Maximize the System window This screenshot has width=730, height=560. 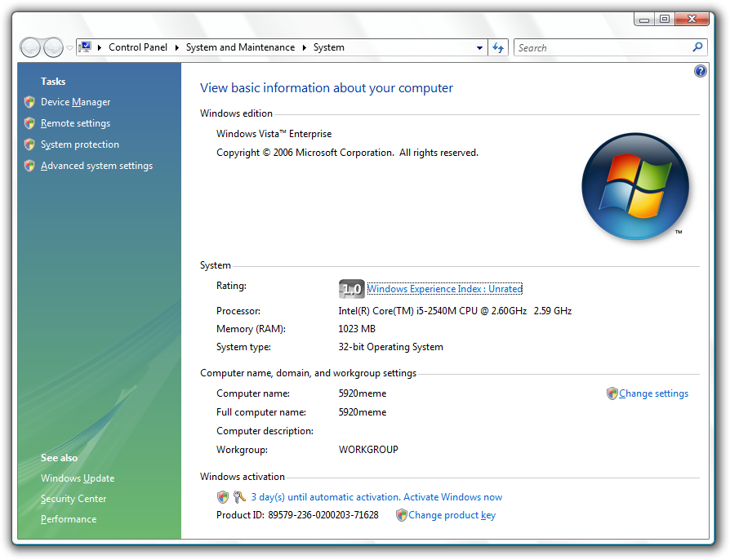pyautogui.click(x=665, y=19)
